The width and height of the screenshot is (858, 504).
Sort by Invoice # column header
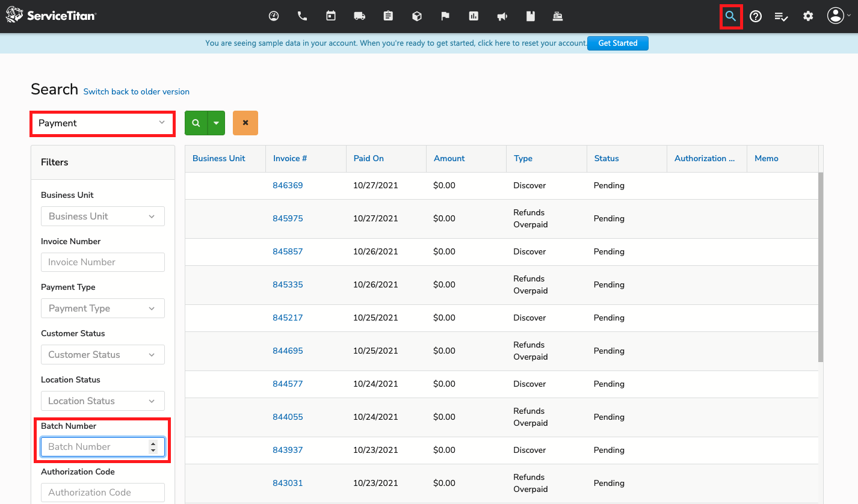[x=290, y=159]
